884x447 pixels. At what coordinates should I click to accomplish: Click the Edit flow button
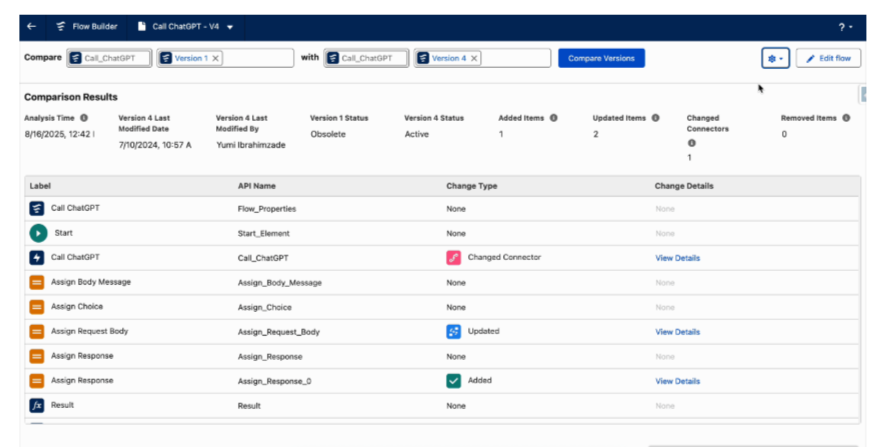point(828,58)
